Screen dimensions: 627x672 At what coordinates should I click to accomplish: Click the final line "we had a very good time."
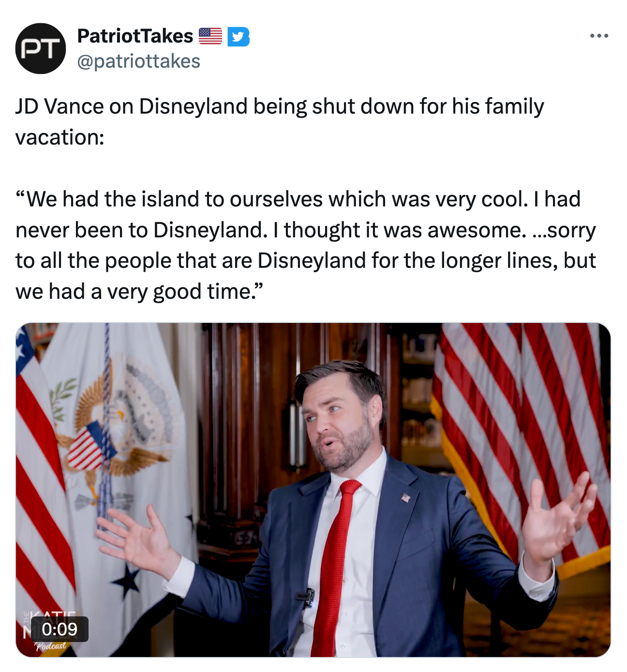[x=140, y=292]
